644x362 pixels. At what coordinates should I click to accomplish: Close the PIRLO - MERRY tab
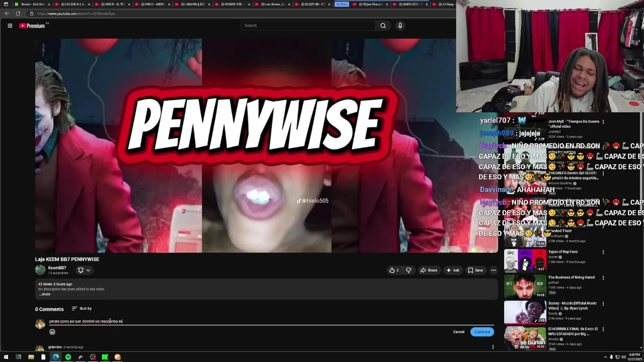pos(170,4)
